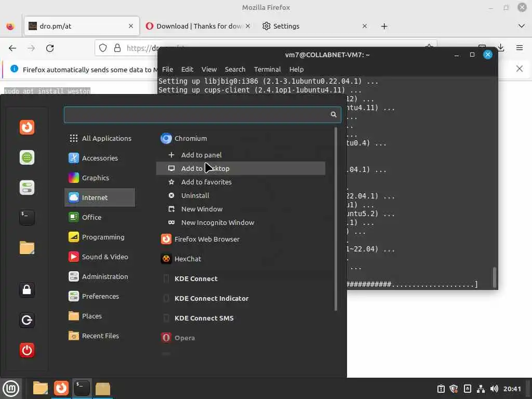Close the dro.pm/at tab
Viewport: 532px width, 399px height.
[131, 26]
